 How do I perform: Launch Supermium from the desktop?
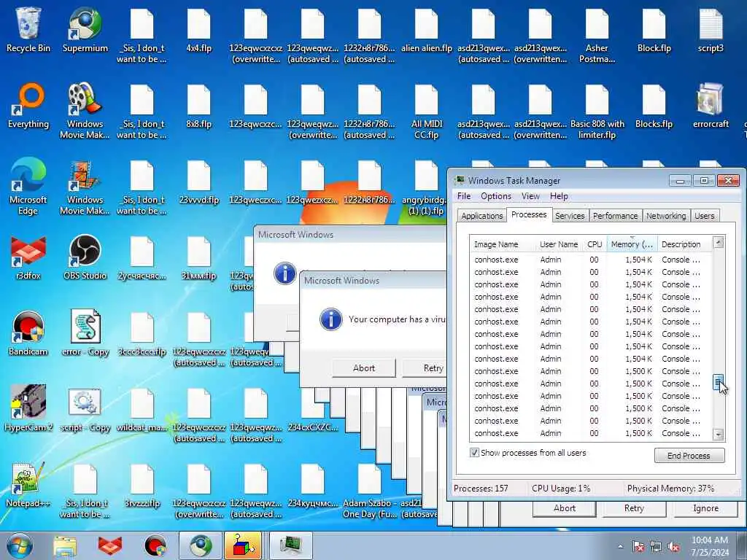[85, 30]
